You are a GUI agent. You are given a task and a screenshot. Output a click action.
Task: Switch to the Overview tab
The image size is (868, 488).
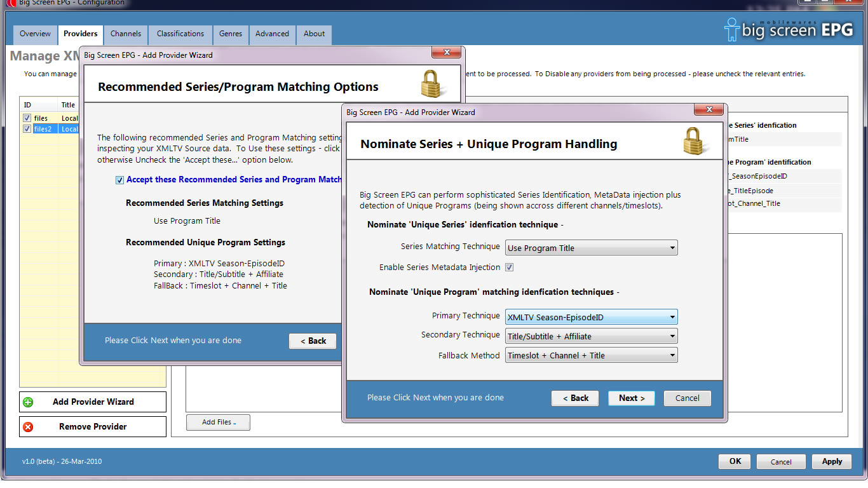click(35, 34)
